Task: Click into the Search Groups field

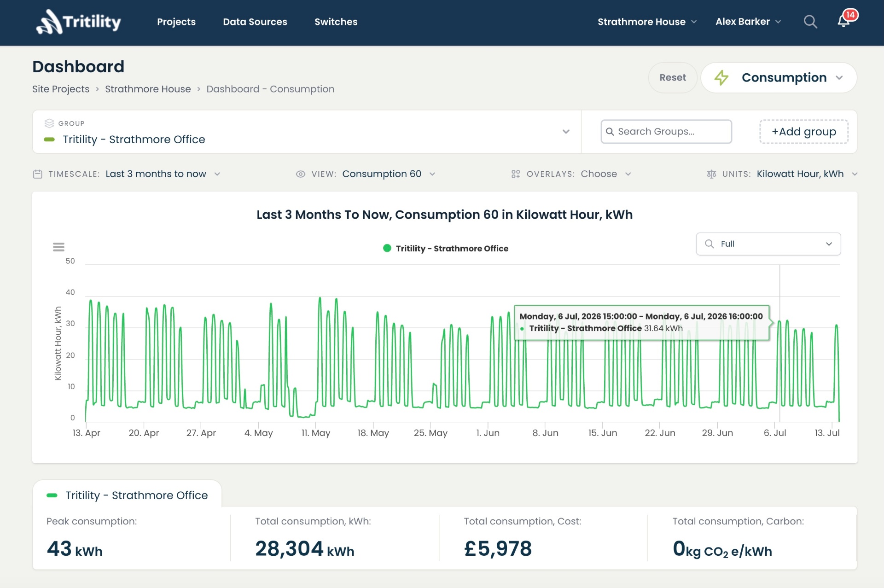Action: pos(666,132)
